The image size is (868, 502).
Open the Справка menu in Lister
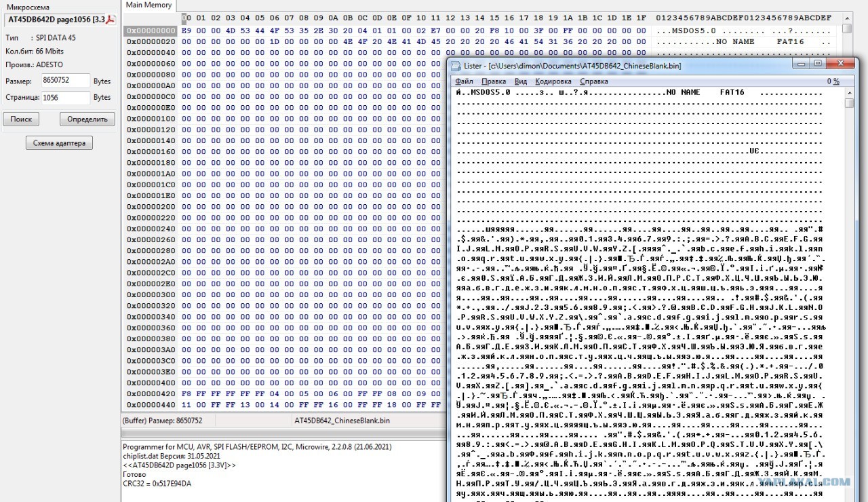pyautogui.click(x=593, y=81)
